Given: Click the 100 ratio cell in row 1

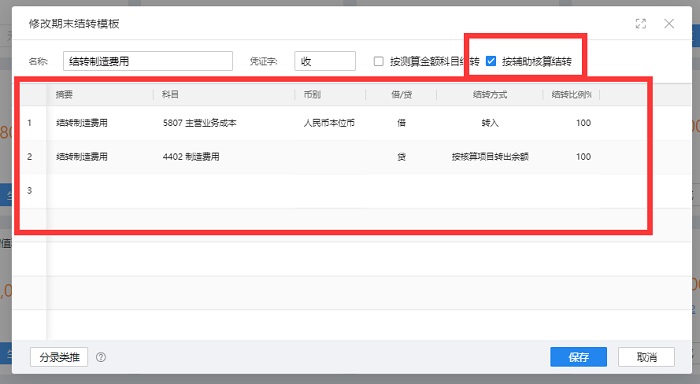Looking at the screenshot, I should click(x=583, y=123).
